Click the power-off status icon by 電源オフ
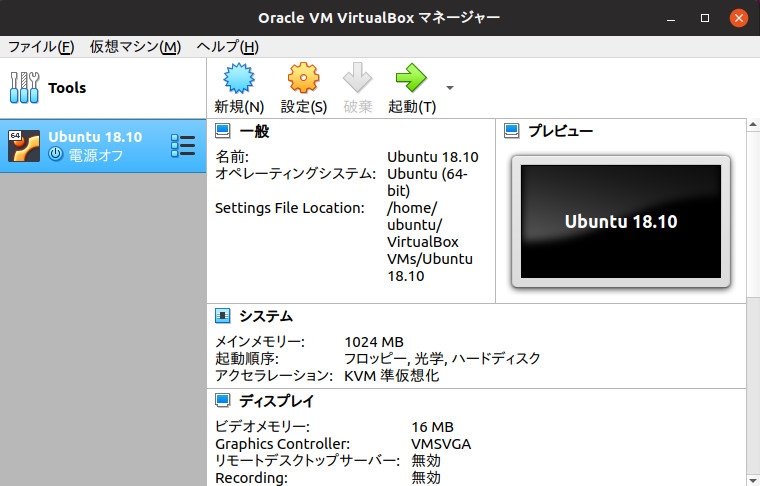The image size is (760, 486). pyautogui.click(x=56, y=155)
